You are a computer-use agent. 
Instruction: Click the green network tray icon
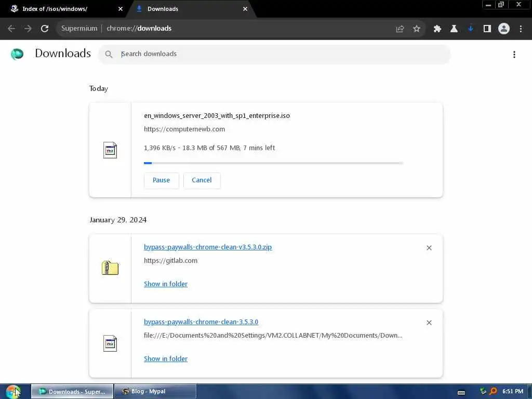(x=483, y=392)
